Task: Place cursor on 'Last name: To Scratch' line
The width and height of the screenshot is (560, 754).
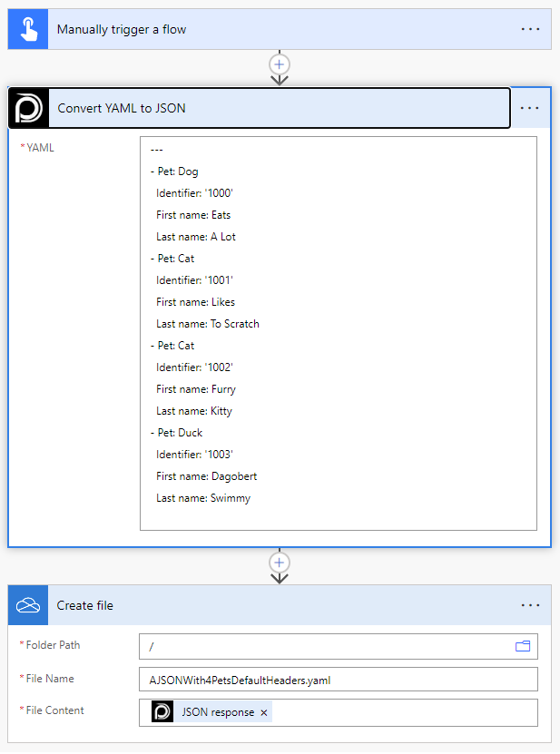Action: pos(208,324)
